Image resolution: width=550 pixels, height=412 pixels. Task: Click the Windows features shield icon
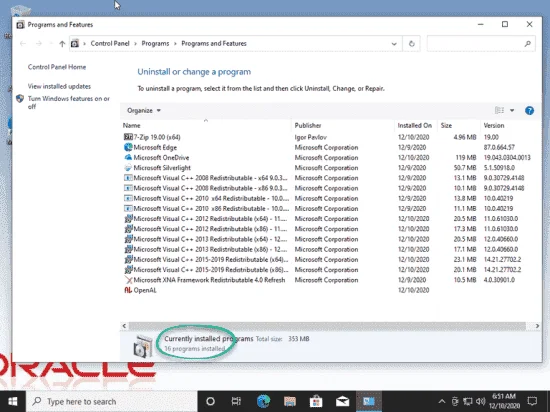pyautogui.click(x=20, y=99)
